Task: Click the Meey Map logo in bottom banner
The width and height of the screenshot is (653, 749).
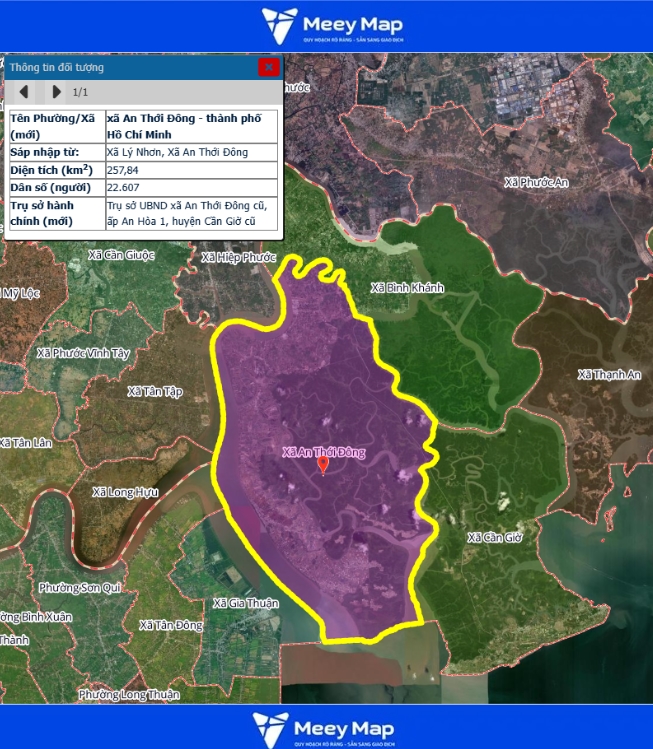Action: click(326, 728)
